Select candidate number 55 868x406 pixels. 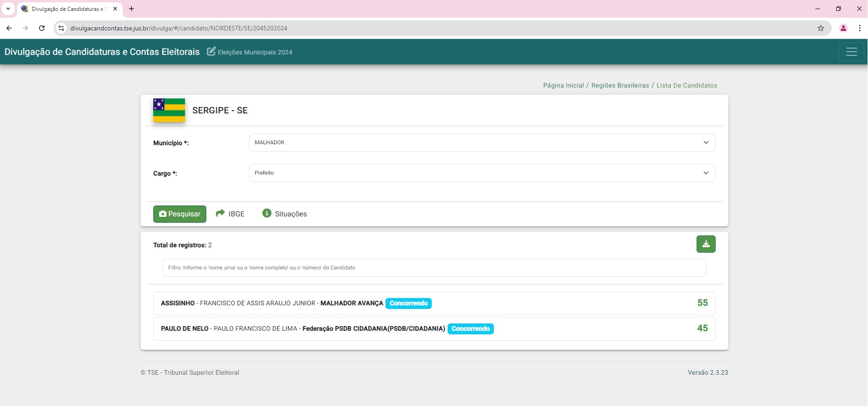coord(702,303)
